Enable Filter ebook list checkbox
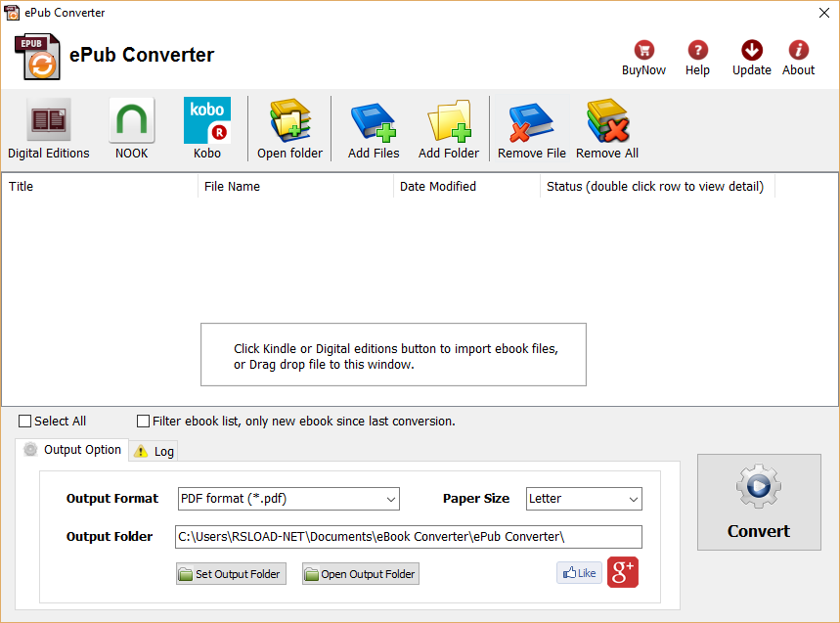This screenshot has width=840, height=623. tap(143, 422)
